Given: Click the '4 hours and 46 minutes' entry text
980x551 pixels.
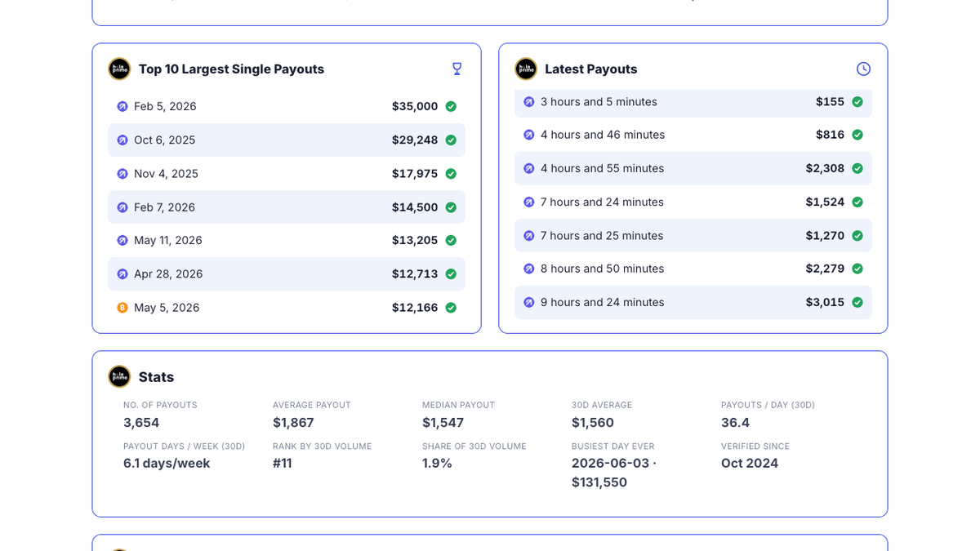Looking at the screenshot, I should pos(603,135).
